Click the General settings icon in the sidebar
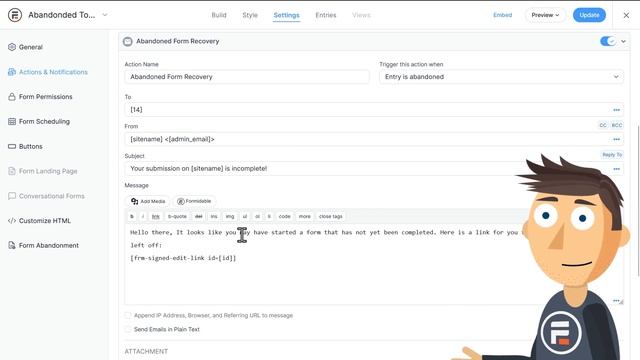 12,47
